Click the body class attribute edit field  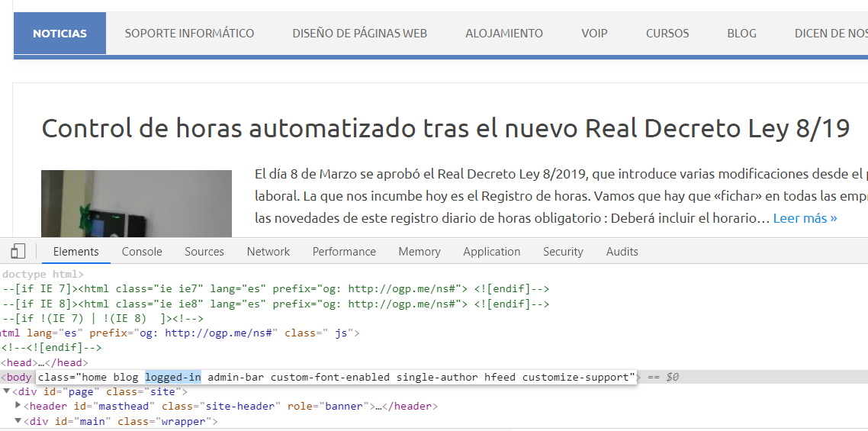tap(336, 377)
